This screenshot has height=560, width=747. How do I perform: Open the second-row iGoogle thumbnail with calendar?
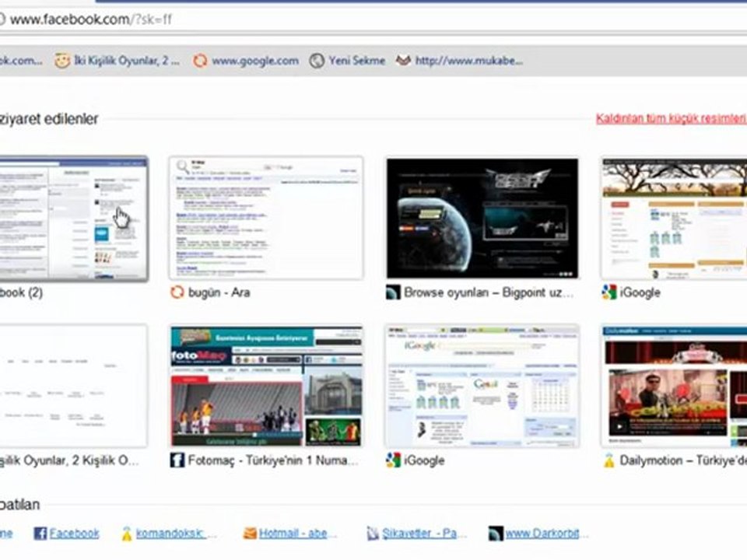click(x=482, y=387)
